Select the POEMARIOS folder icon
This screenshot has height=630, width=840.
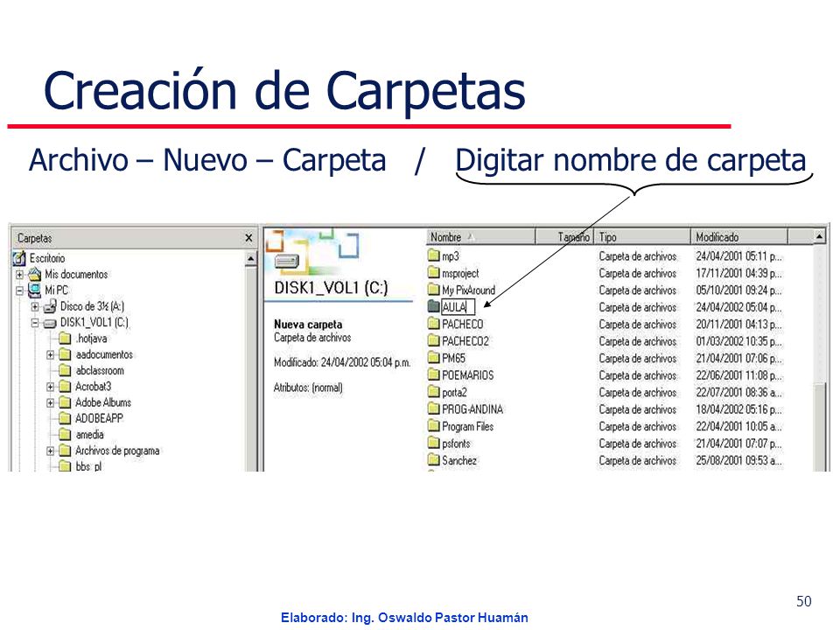click(x=433, y=375)
